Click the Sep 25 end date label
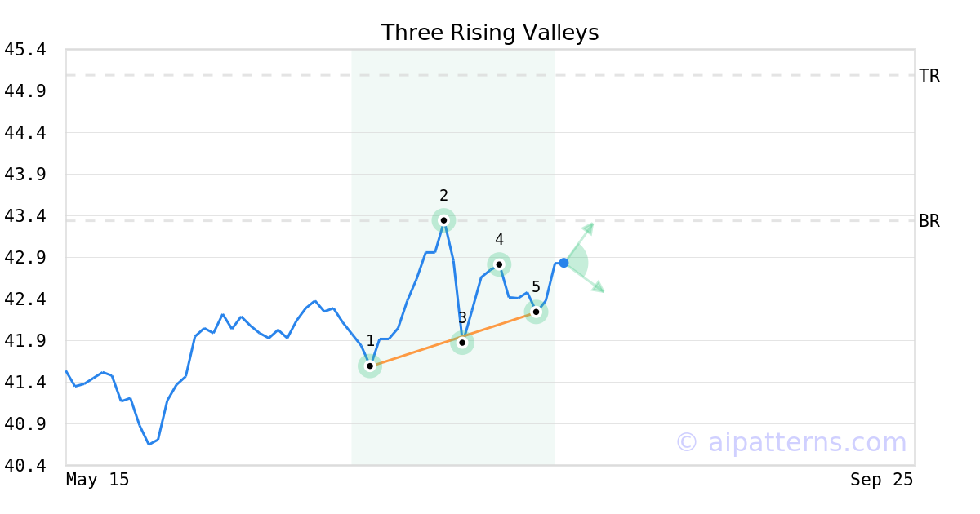Viewport: 980px width, 514px height. tap(881, 480)
